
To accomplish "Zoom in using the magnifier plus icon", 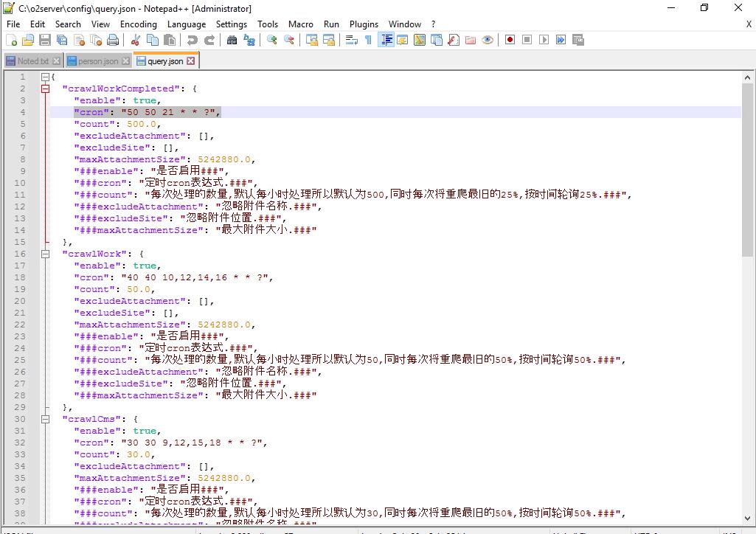I will pyautogui.click(x=272, y=40).
